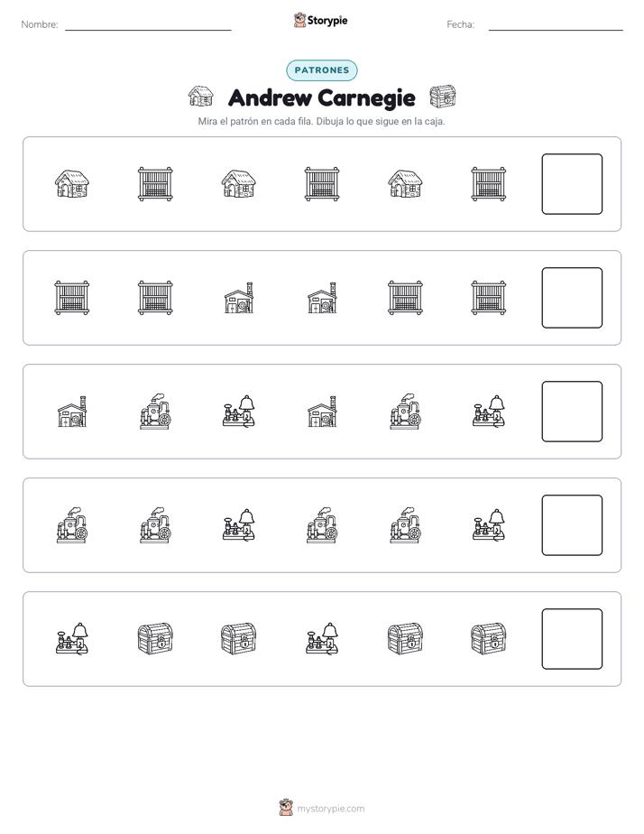Select the empty answer box in row two
This screenshot has width=644, height=834.
coord(572,298)
